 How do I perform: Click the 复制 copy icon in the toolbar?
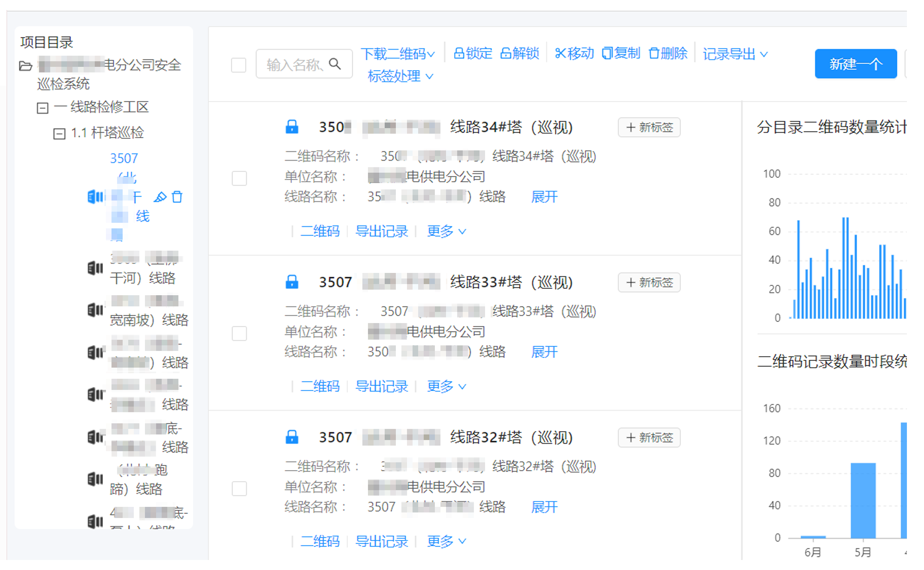point(607,53)
